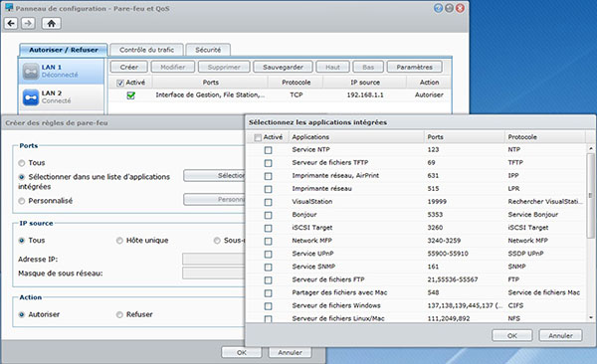This screenshot has height=364, width=597.
Task: Select the LAN 1 interface icon
Action: coord(31,72)
